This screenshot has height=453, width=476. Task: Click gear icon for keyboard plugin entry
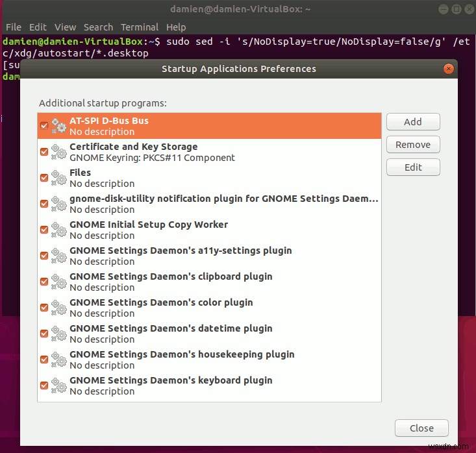(58, 386)
